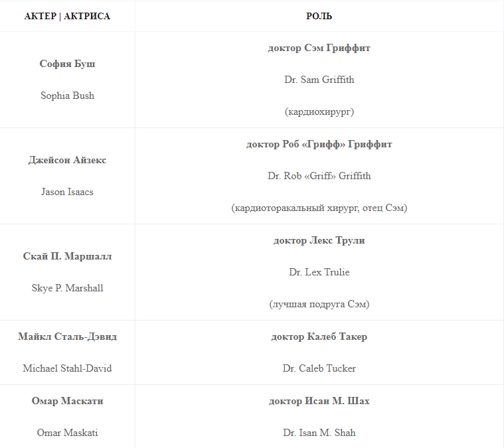
Task: Select the name "София Буш"
Action: (67, 64)
